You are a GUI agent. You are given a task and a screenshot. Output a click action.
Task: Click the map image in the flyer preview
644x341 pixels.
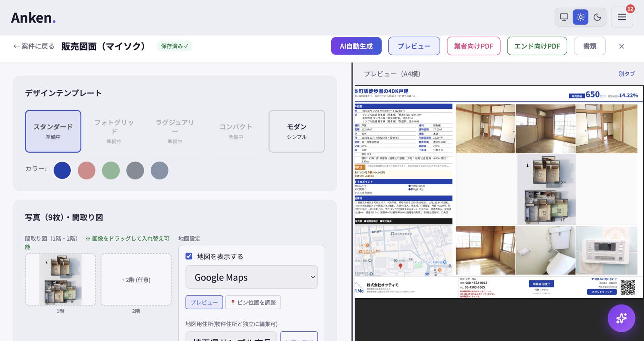click(403, 250)
